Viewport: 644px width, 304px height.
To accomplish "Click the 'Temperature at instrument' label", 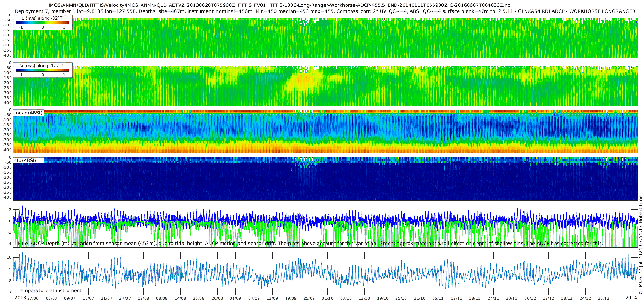I will (49, 291).
